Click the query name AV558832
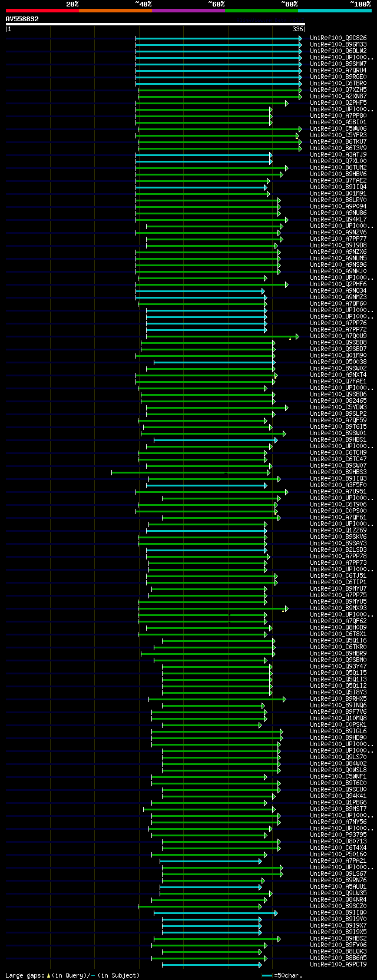The height and width of the screenshot is (980, 377). pyautogui.click(x=22, y=19)
